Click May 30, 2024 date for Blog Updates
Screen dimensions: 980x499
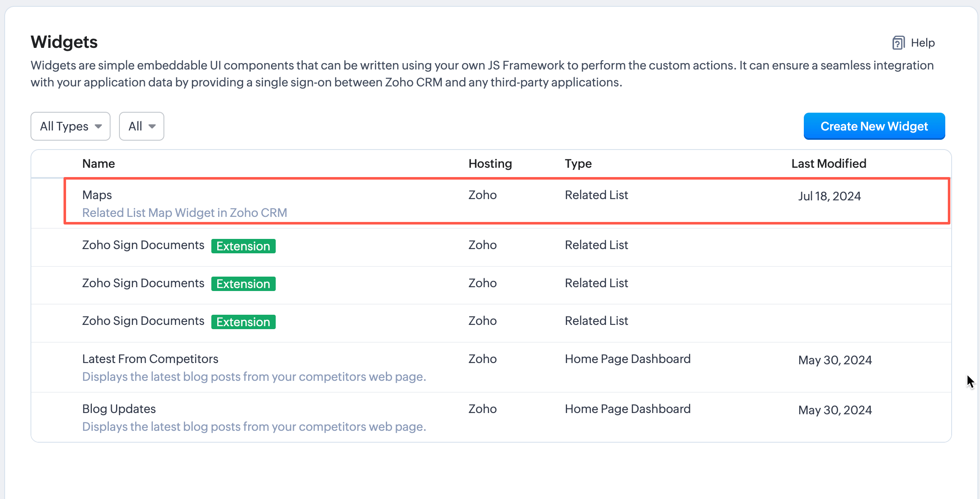click(x=835, y=410)
